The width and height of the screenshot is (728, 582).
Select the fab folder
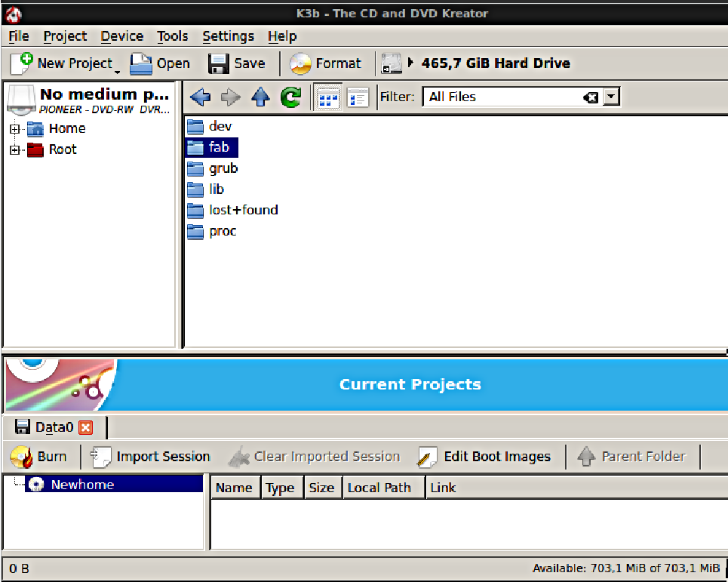211,147
